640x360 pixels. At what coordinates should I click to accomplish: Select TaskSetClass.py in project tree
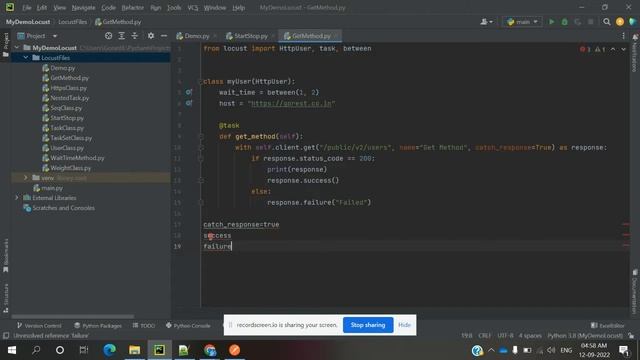click(67, 138)
